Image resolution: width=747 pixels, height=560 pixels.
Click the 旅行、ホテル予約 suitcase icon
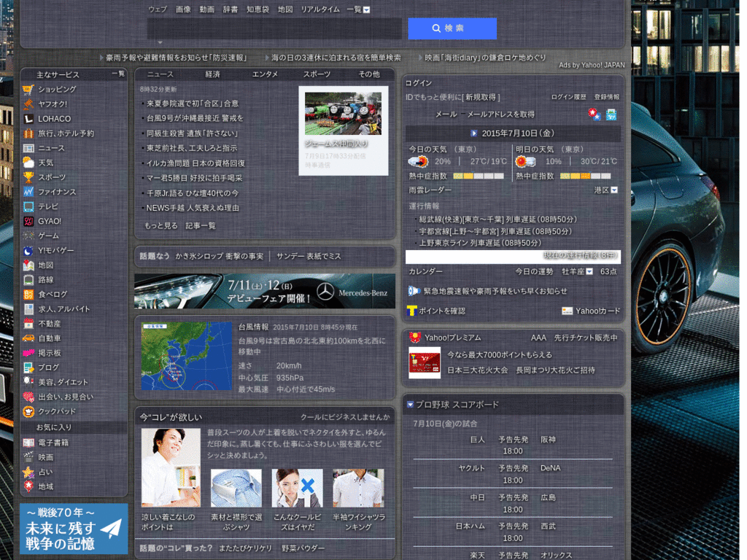28,133
